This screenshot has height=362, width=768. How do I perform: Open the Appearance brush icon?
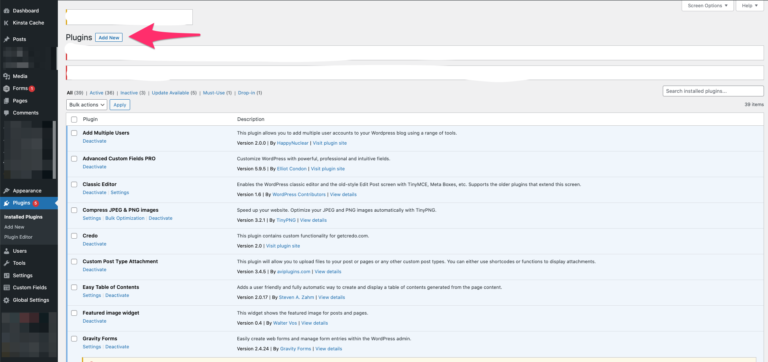pyautogui.click(x=6, y=191)
